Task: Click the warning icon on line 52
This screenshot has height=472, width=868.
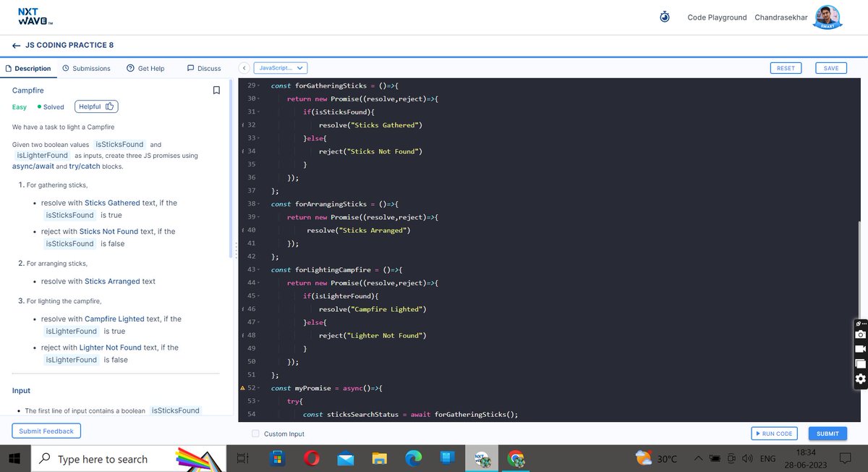Action: click(242, 388)
